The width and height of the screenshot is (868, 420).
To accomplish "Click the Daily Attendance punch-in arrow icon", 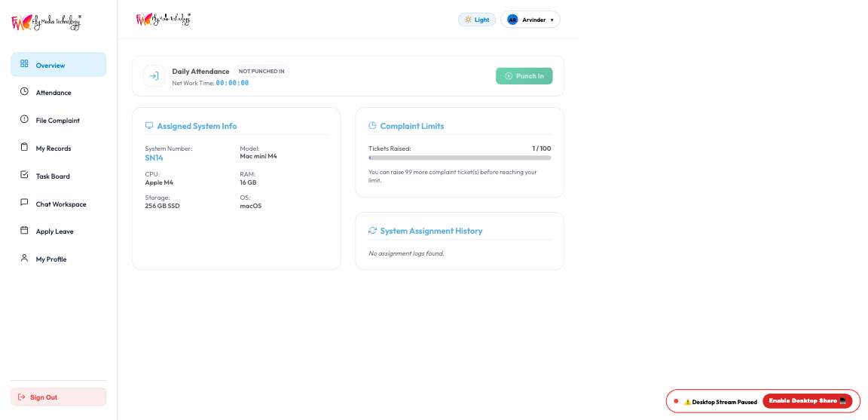I will [154, 76].
